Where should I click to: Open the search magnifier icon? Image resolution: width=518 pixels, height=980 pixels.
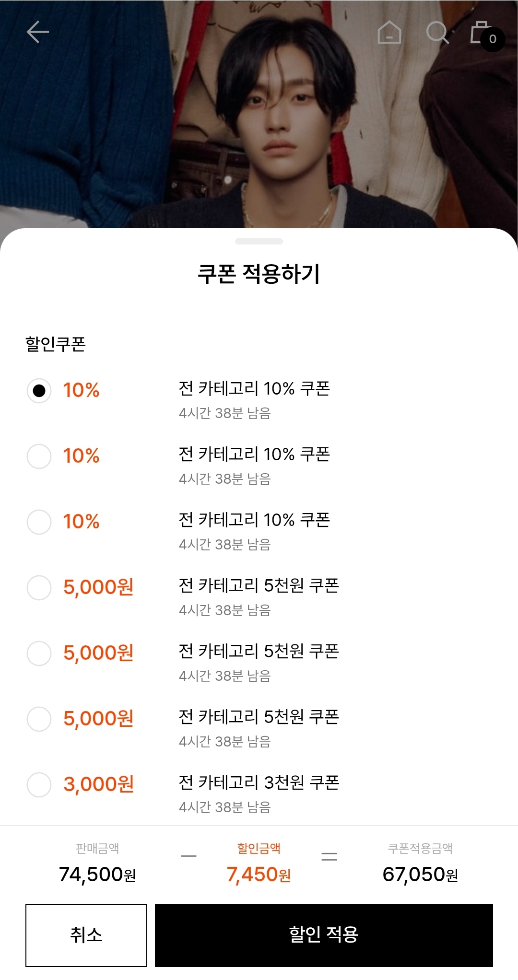point(437,33)
